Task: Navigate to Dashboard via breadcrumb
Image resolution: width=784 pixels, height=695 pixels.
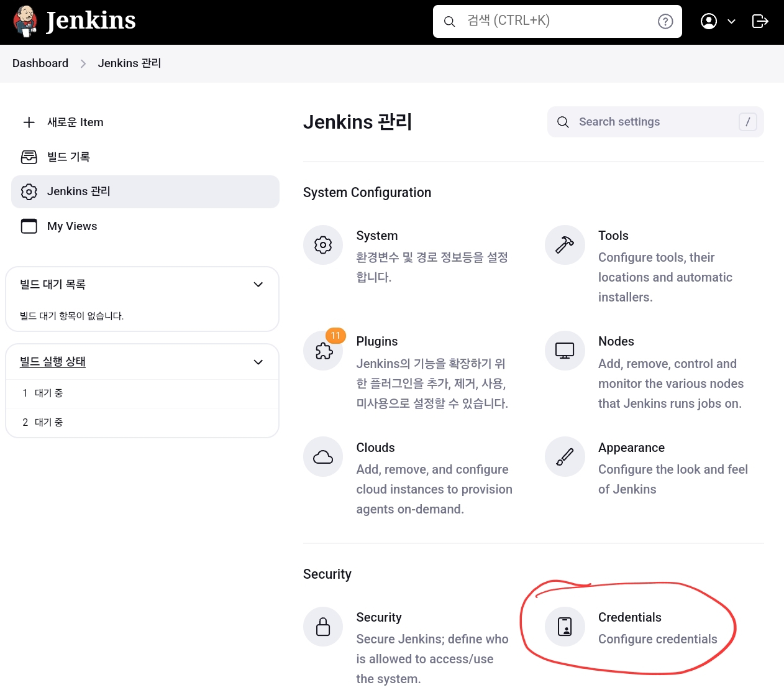Action: coord(40,63)
